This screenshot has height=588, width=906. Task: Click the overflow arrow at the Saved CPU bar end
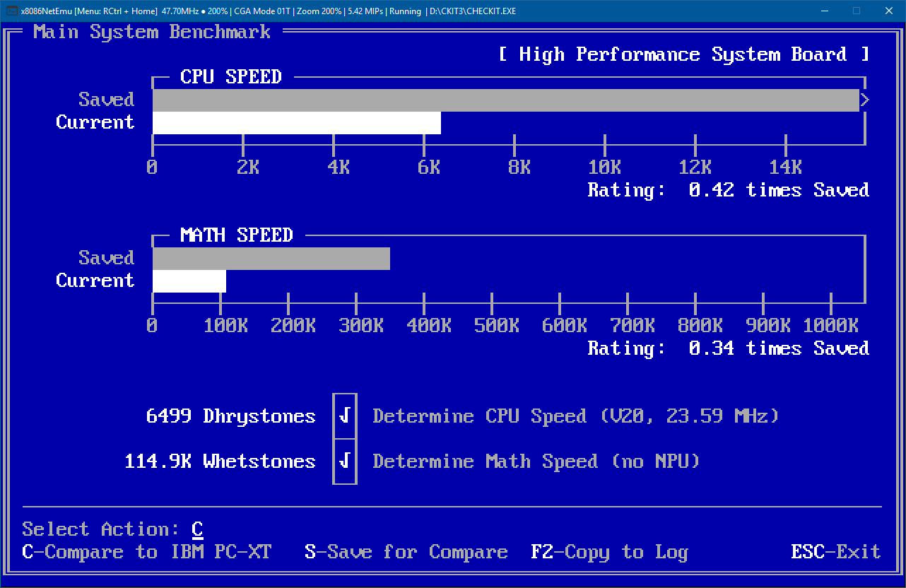click(x=865, y=100)
